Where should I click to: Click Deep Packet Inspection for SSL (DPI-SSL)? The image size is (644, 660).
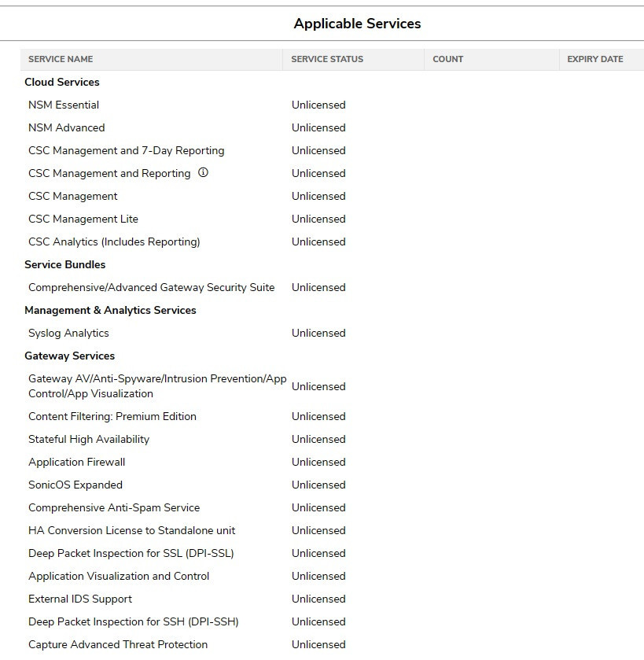click(x=131, y=554)
